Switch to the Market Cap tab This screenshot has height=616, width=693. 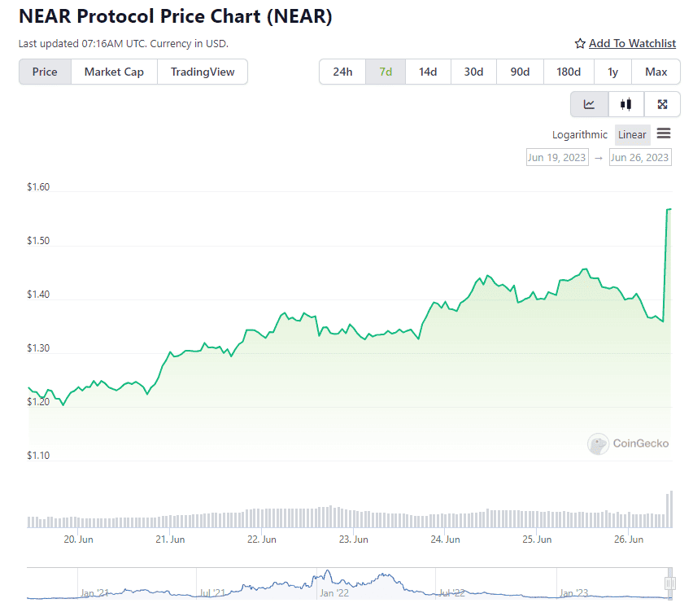[114, 72]
